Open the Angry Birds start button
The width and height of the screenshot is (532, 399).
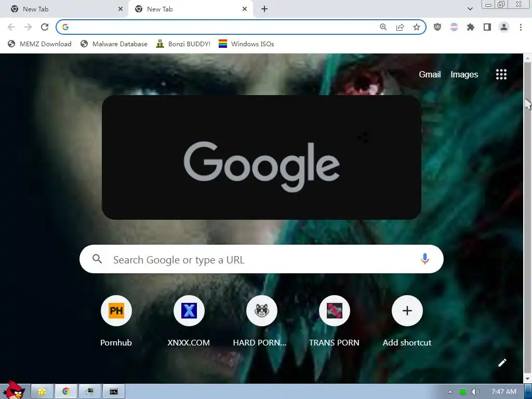click(x=14, y=391)
